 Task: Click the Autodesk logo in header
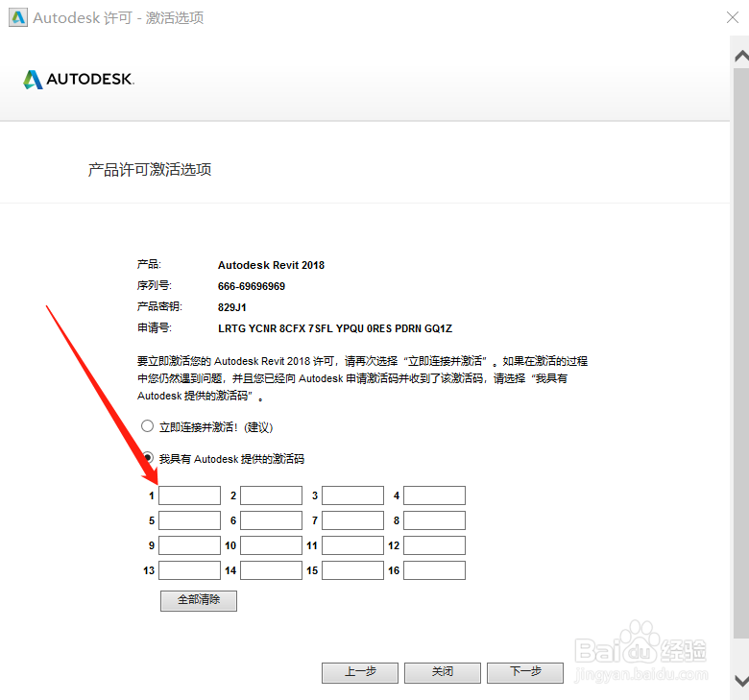click(79, 80)
